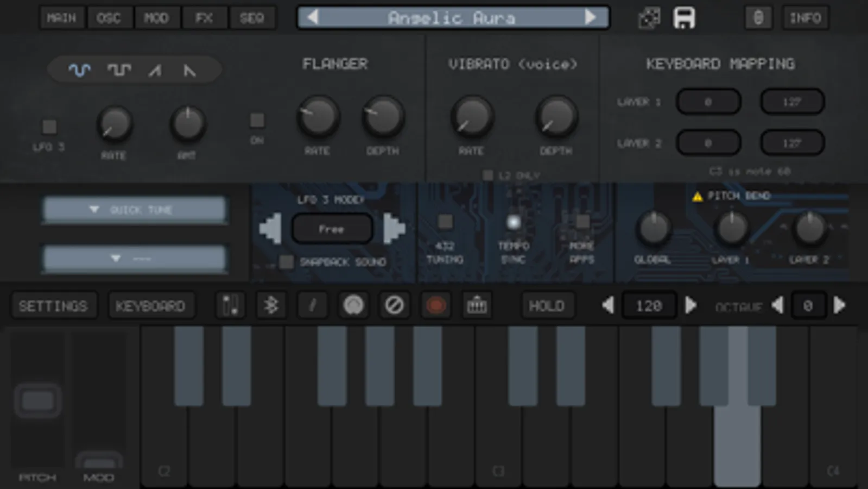Click Layer 2 high note field 127
The image size is (868, 489).
tap(793, 143)
